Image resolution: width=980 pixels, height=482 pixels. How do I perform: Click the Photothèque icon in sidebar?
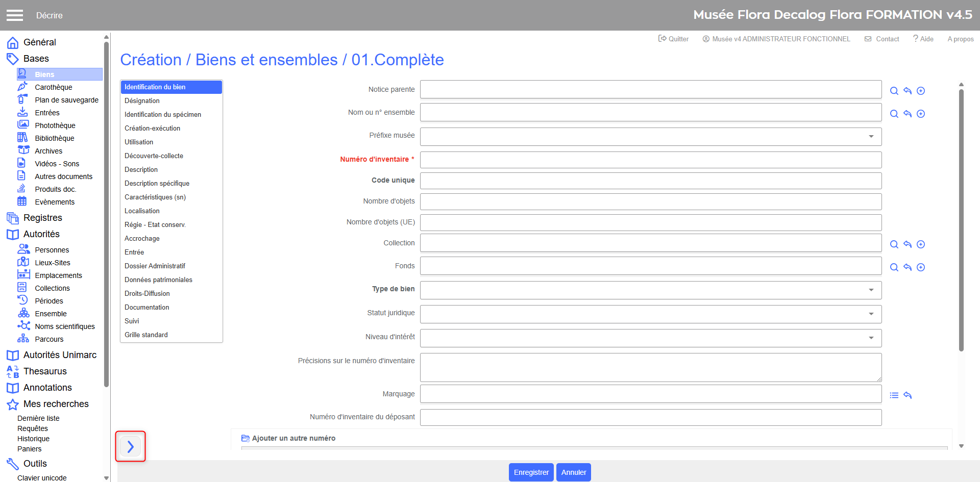(23, 124)
